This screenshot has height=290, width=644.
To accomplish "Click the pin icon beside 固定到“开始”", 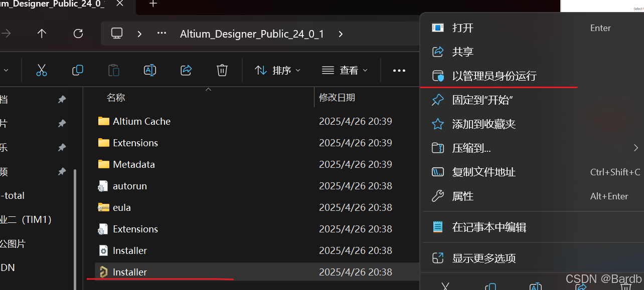I will click(438, 100).
